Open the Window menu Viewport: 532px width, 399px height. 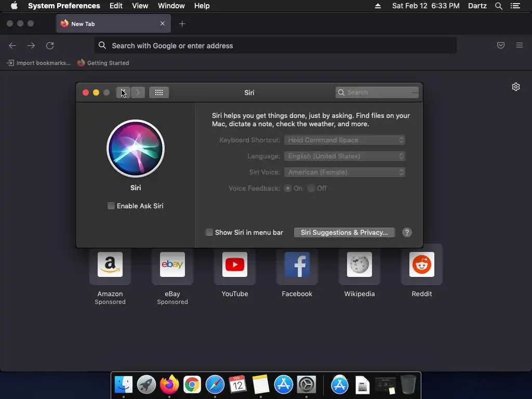click(171, 6)
